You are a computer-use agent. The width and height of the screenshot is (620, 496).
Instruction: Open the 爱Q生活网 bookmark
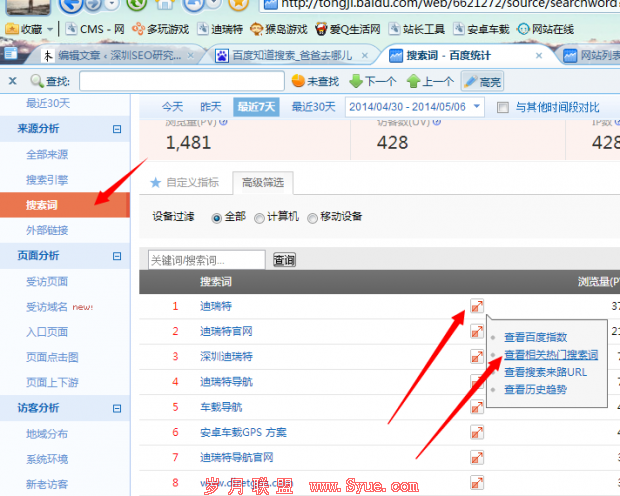click(348, 29)
